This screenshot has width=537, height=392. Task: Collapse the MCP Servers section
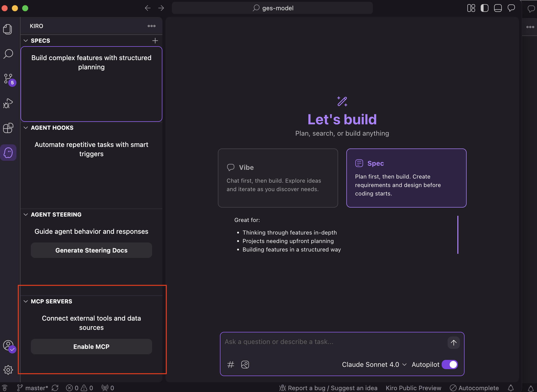click(26, 301)
